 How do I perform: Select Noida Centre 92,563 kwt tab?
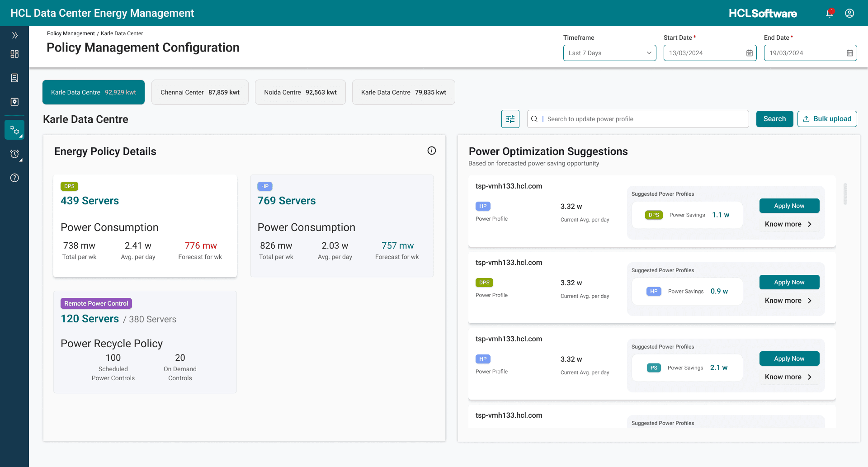pos(300,92)
